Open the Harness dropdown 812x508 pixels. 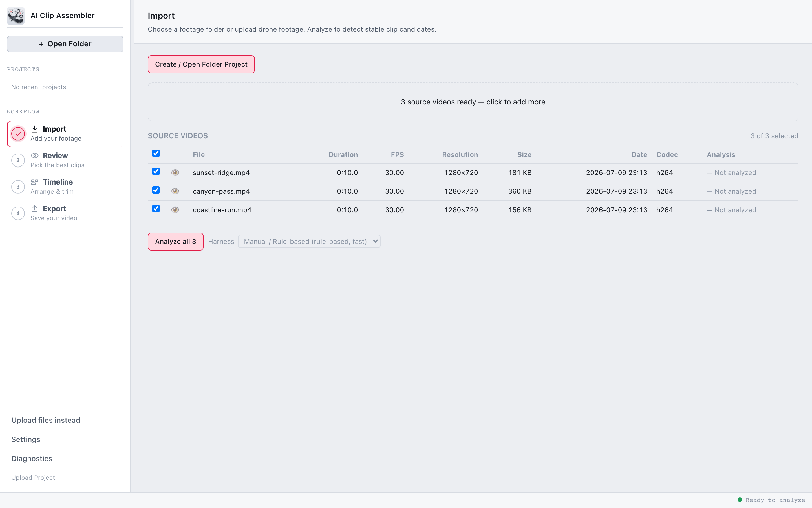pos(309,242)
